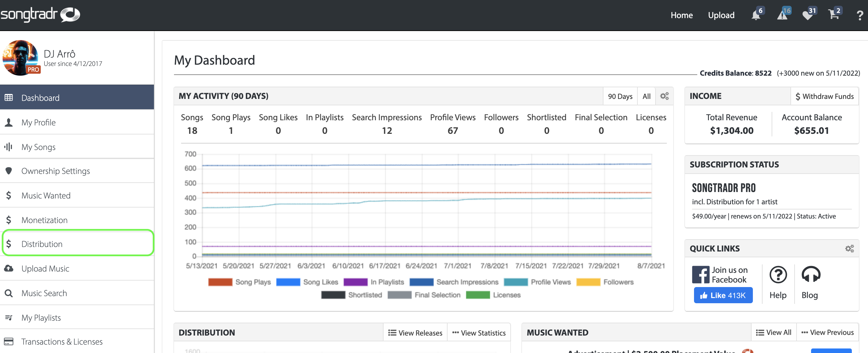
Task: Toggle Song Plays legend swatch
Action: [x=220, y=282]
